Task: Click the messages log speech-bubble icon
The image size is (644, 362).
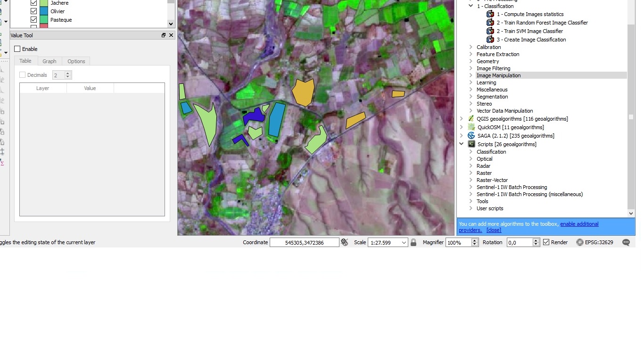Action: [626, 242]
